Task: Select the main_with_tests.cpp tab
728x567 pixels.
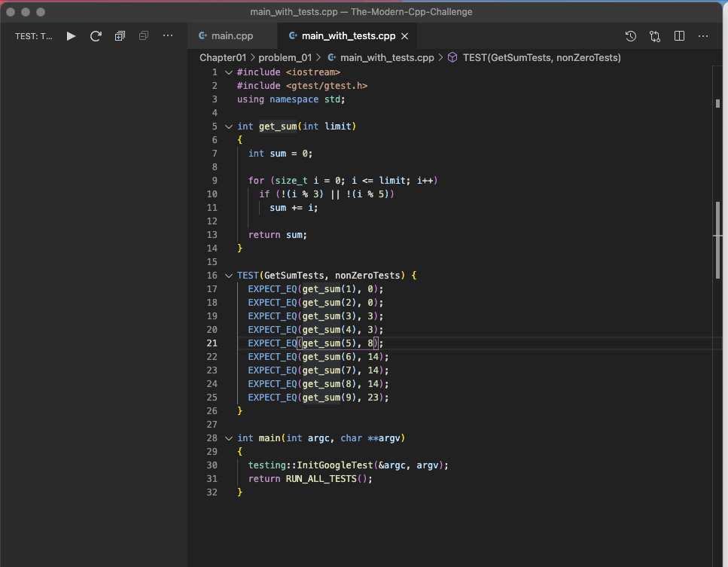Action: click(348, 35)
